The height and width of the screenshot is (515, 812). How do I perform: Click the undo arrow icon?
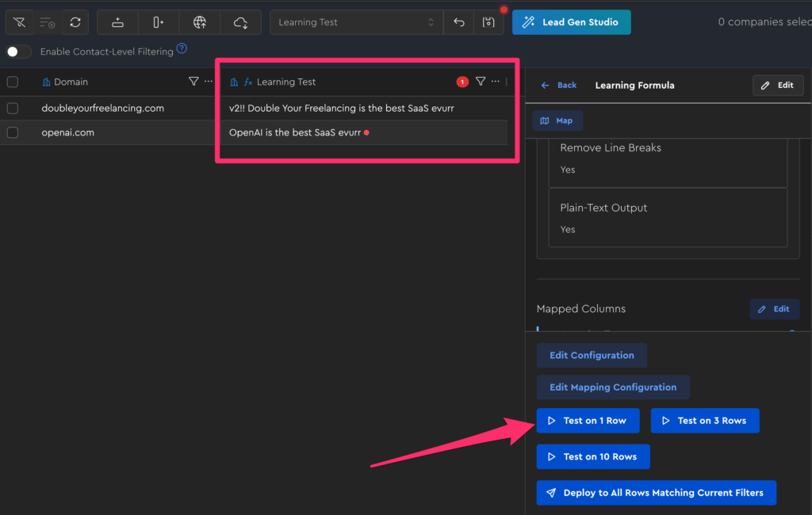pyautogui.click(x=459, y=22)
